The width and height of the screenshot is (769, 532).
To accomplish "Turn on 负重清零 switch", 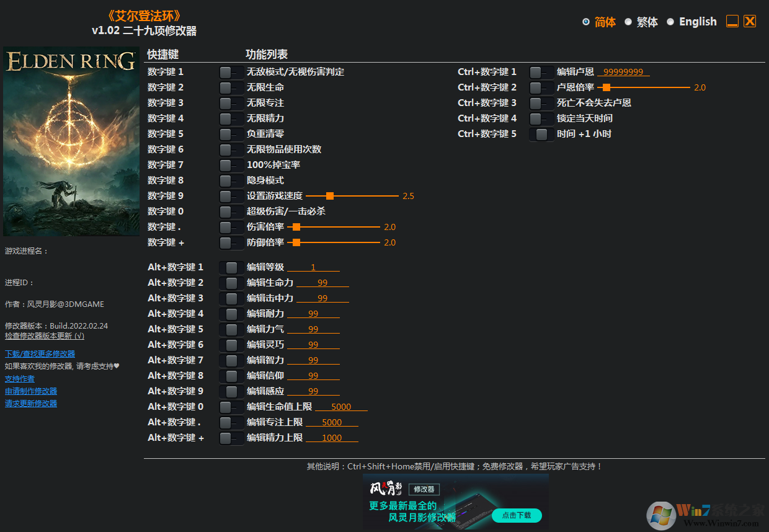I will coord(231,133).
